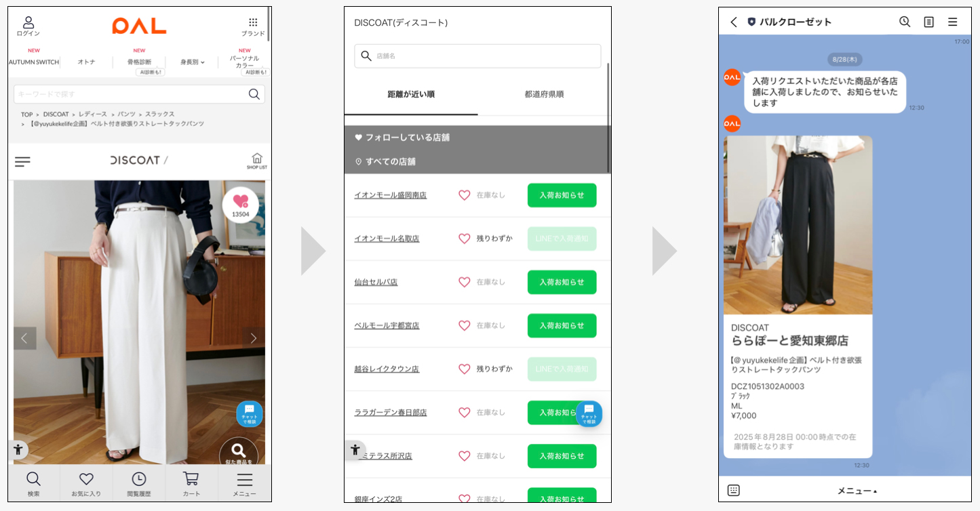Viewport: 980px width, 511px height.
Task: Select 検索 in the bottom navigation
Action: (34, 484)
